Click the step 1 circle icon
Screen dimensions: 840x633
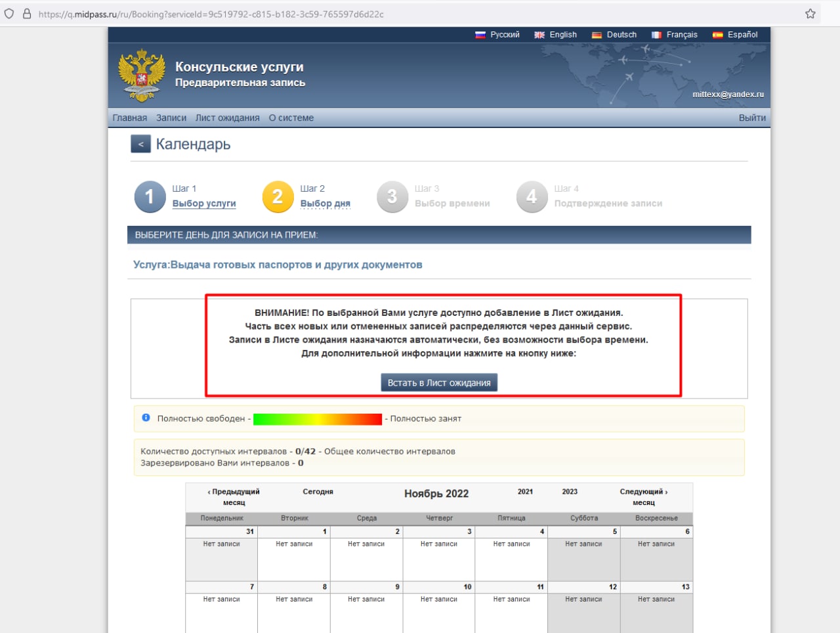pos(150,196)
